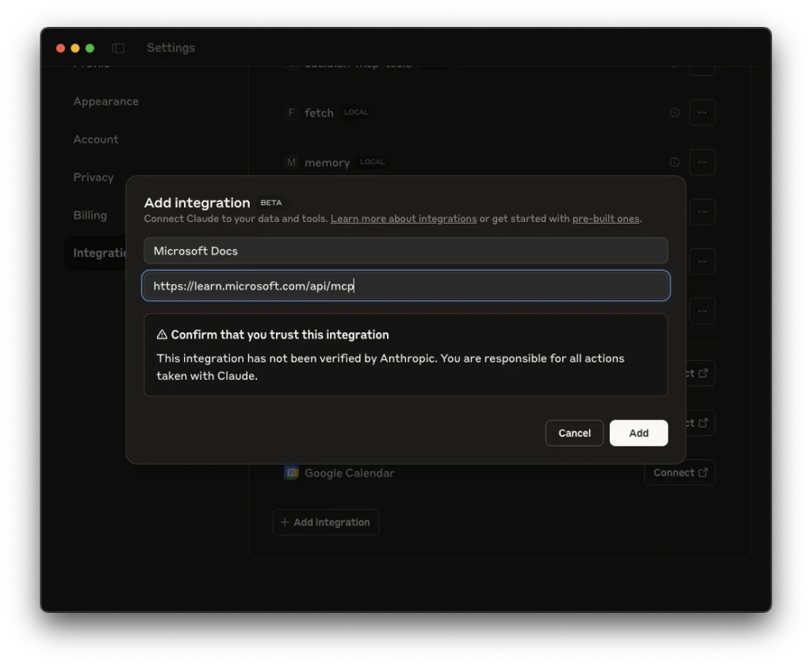This screenshot has width=812, height=666.
Task: Select the memory integration name
Action: tap(327, 163)
